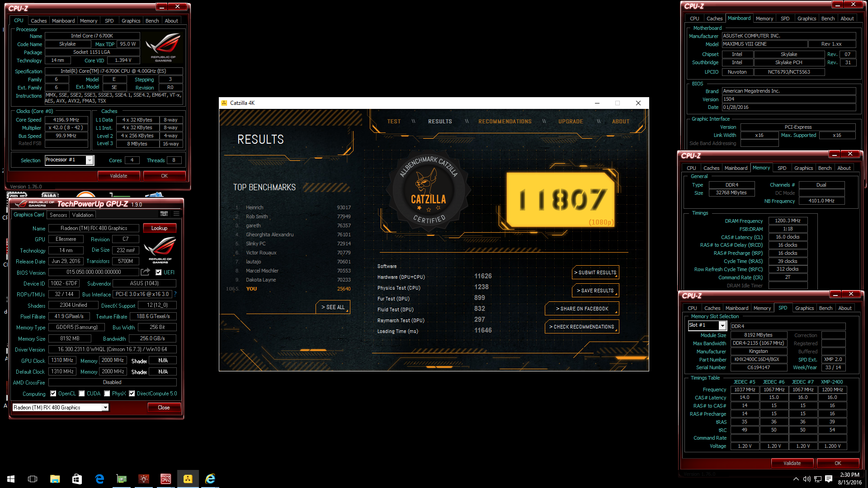Click the GPU-Z graphics card taskbar icon
Screen dimensions: 868x488
point(122,479)
